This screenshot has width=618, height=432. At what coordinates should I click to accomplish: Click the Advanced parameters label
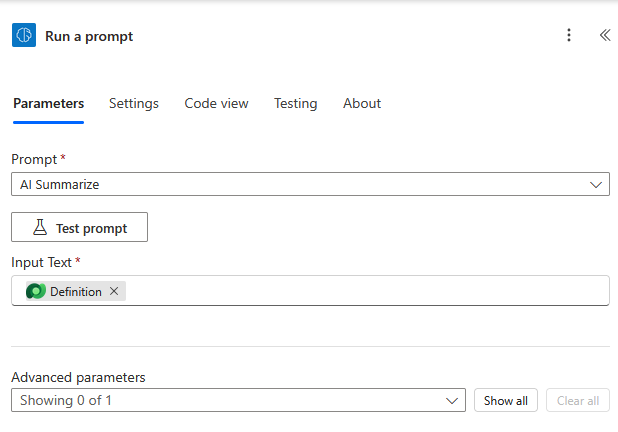pos(78,377)
